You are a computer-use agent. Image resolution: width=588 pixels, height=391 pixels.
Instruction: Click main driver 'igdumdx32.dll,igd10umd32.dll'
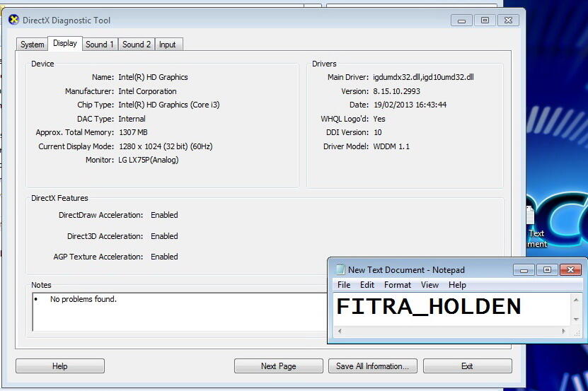coord(423,77)
